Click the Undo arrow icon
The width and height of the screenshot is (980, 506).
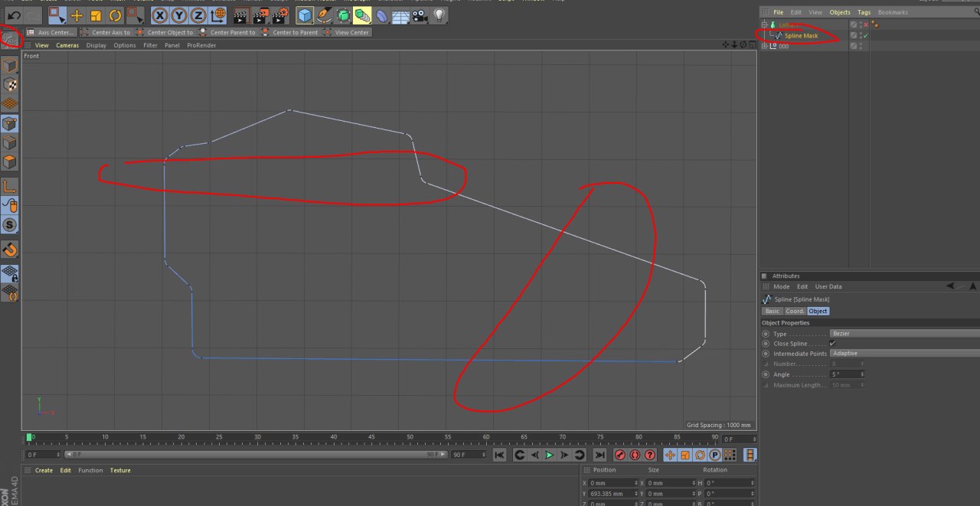(14, 15)
